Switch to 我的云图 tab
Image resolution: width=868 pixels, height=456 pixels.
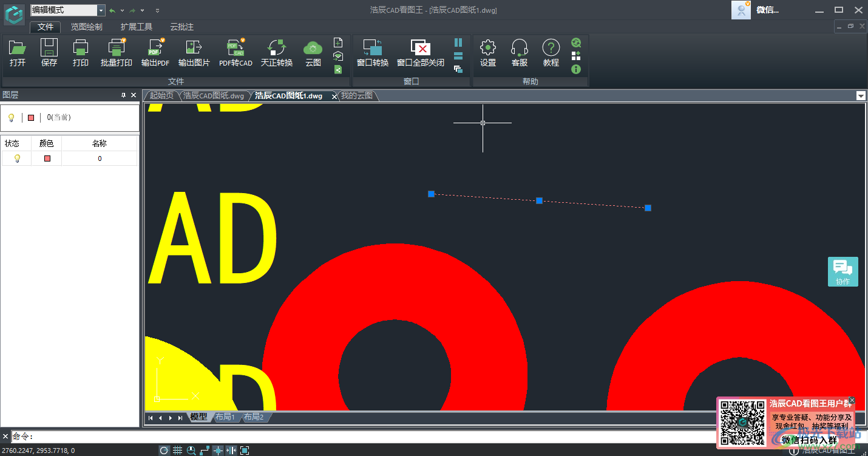(x=356, y=96)
